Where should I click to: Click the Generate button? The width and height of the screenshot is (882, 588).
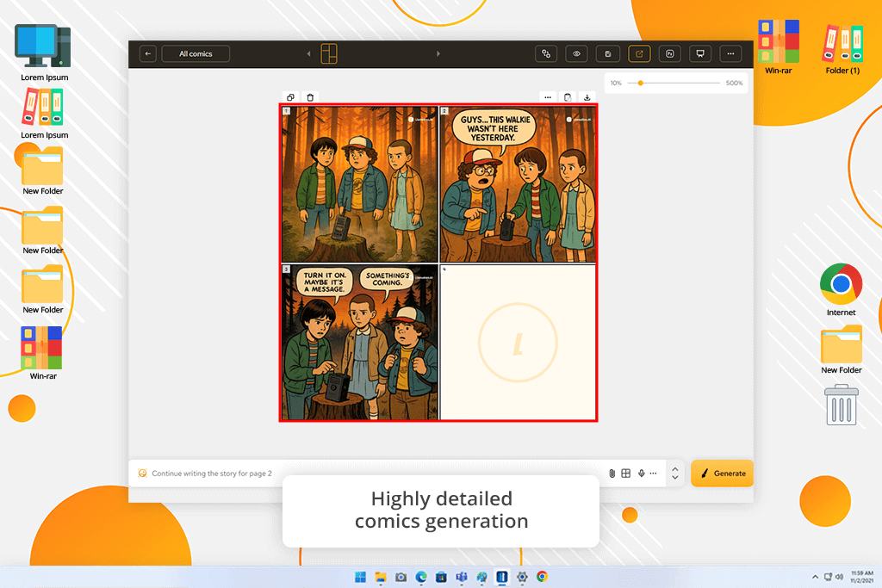click(723, 473)
